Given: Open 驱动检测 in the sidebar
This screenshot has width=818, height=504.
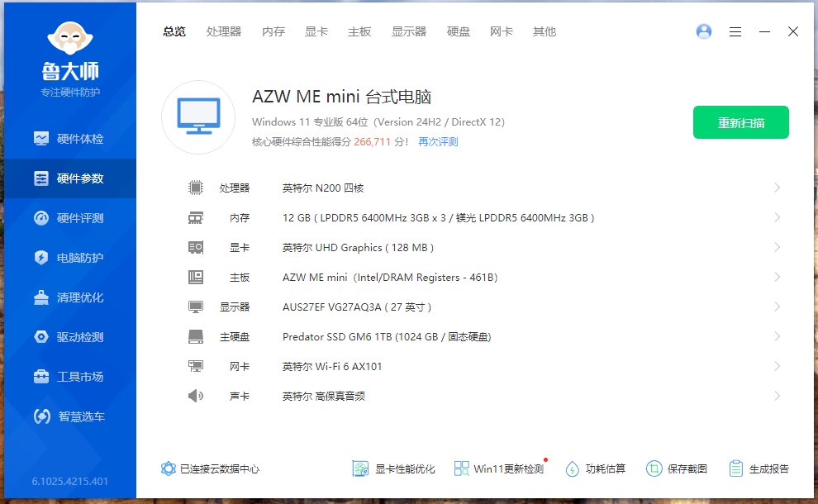Looking at the screenshot, I should pyautogui.click(x=69, y=337).
